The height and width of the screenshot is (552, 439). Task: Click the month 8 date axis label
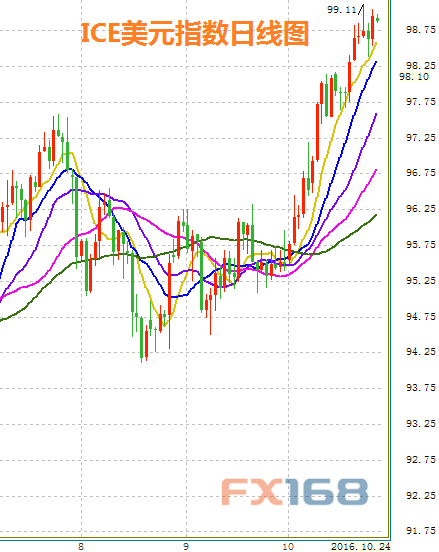(81, 546)
